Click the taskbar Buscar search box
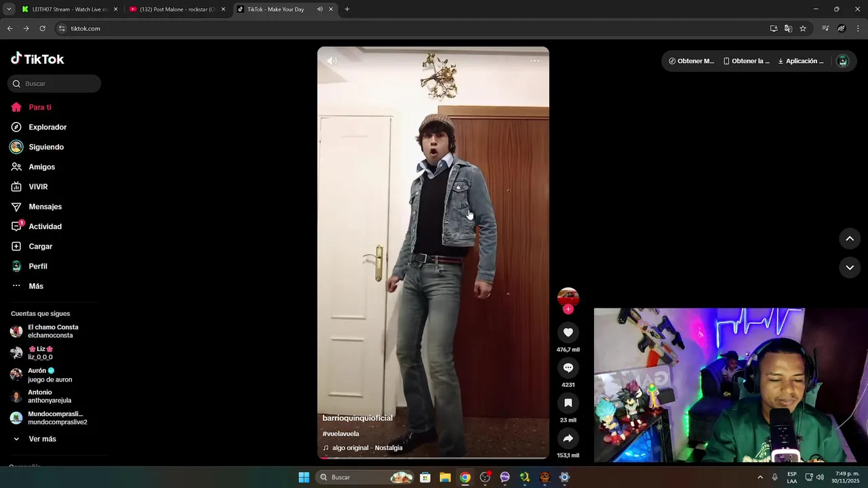This screenshot has height=488, width=868. click(x=365, y=477)
